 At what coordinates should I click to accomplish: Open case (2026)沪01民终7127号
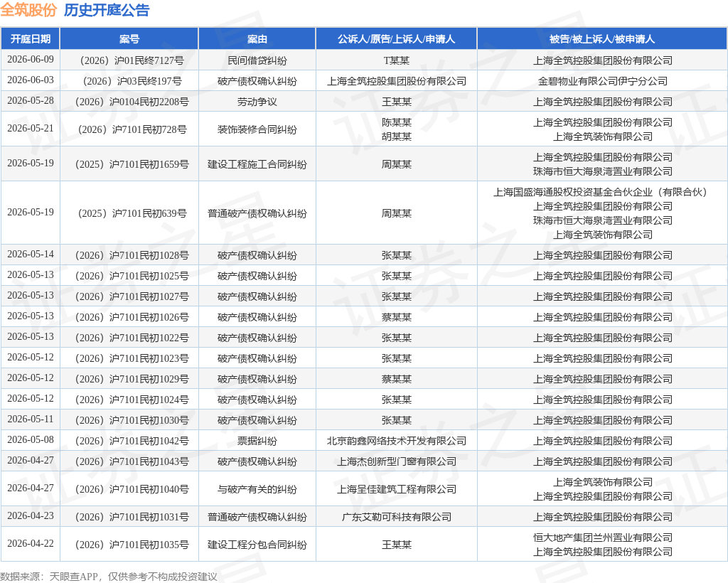[x=129, y=60]
